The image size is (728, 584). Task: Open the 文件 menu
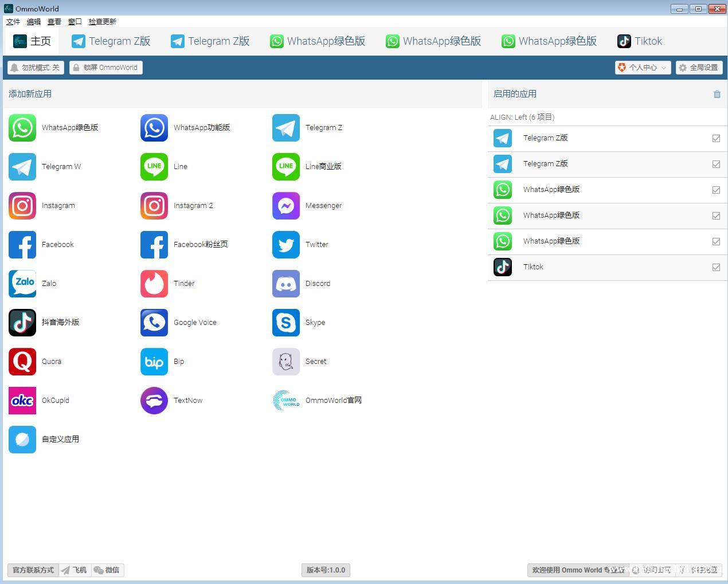click(13, 22)
